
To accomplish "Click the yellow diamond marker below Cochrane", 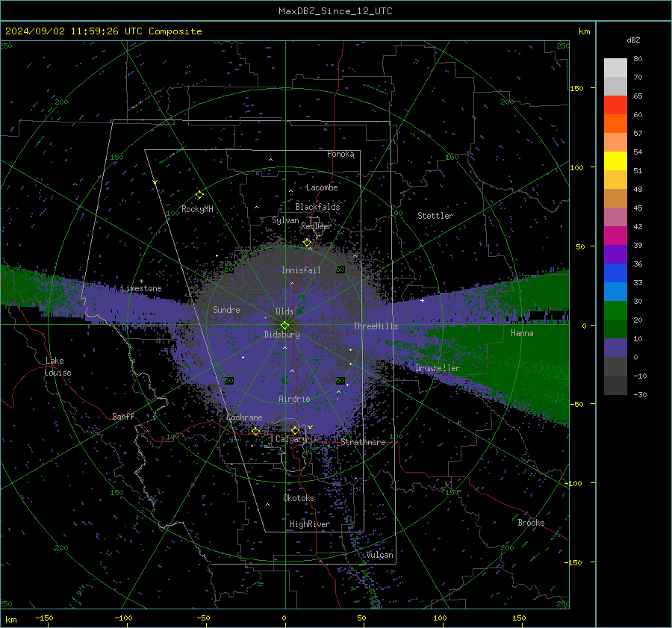I will (256, 432).
